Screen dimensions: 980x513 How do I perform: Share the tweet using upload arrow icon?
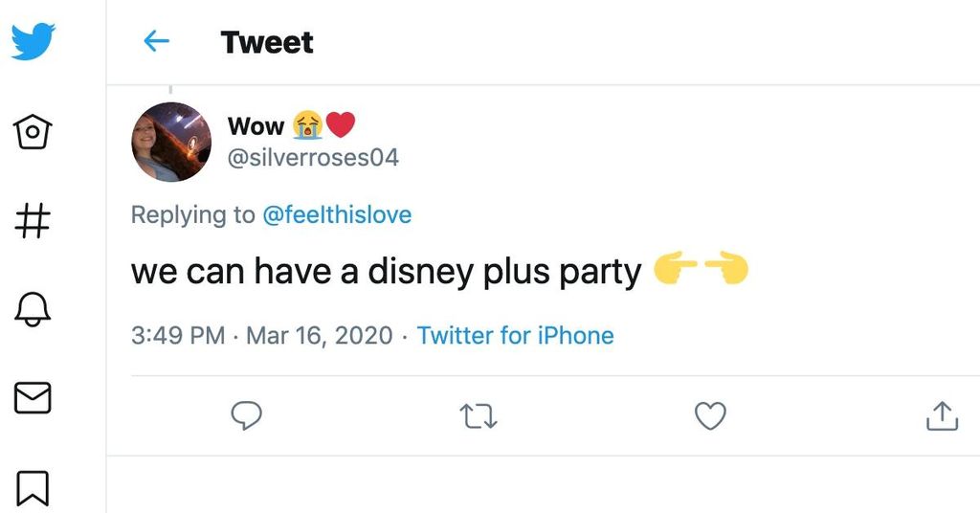(942, 415)
